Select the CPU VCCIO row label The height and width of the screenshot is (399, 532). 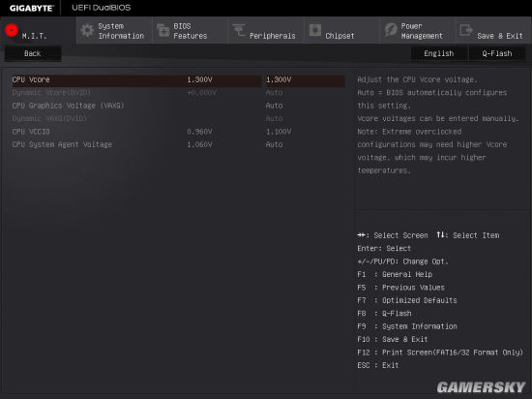(31, 132)
